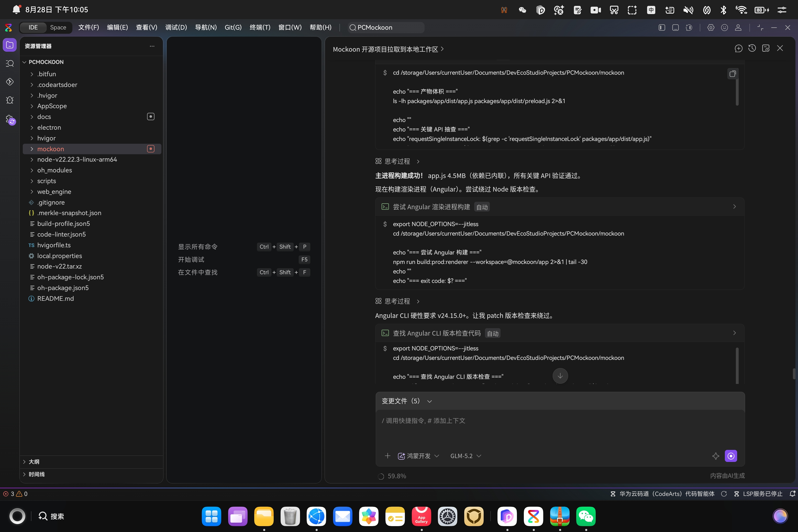The image size is (798, 532).
Task: Open the 鸿蒙开发 mode dropdown
Action: pos(418,456)
